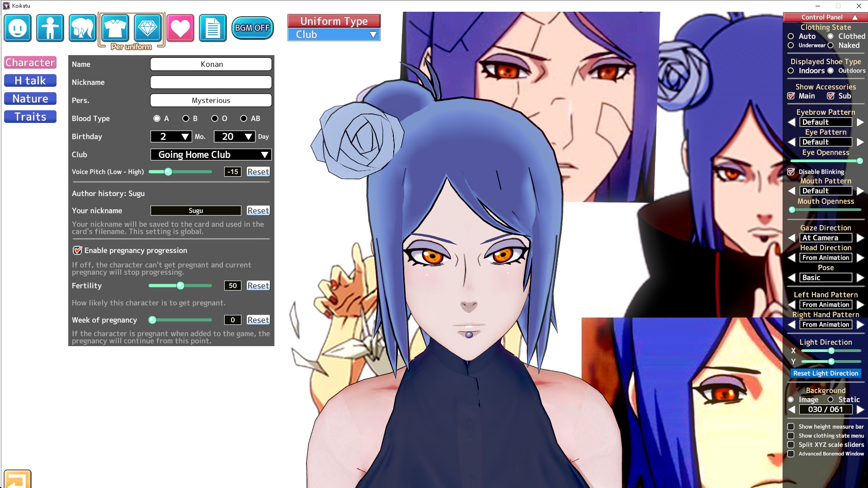Viewport: 868px width, 488px height.
Task: Open the Character section
Action: point(30,62)
